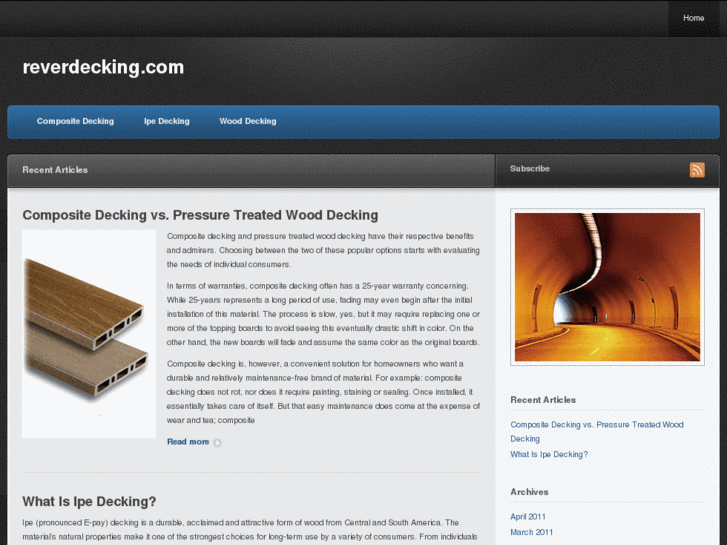Click the orange tunnel image in sidebar
The image size is (727, 545).
[x=607, y=287]
